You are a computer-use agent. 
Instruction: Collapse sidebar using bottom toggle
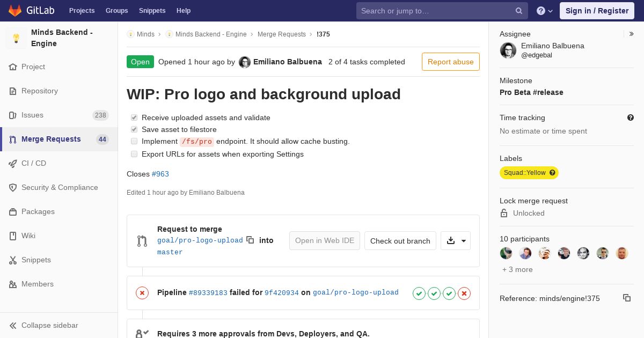pyautogui.click(x=58, y=325)
